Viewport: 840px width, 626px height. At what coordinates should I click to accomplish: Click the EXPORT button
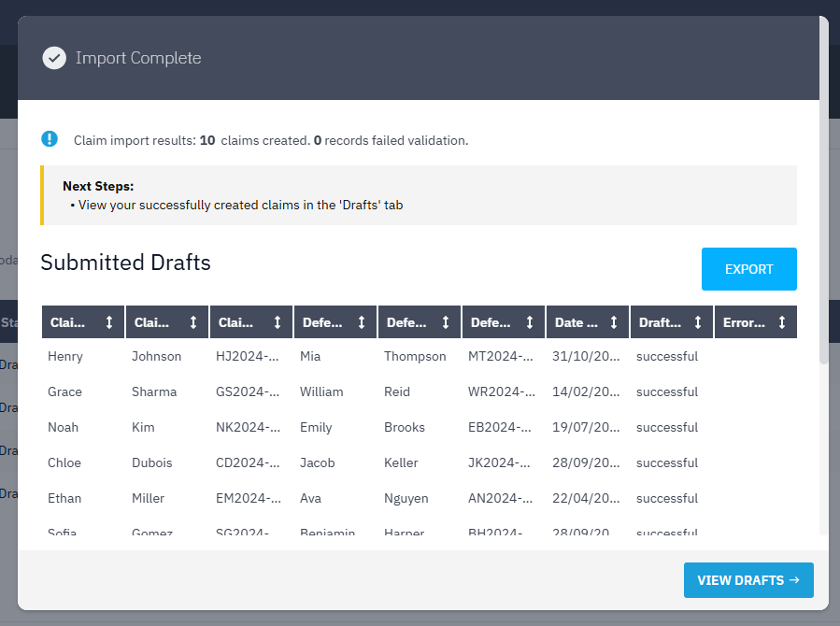(x=748, y=269)
